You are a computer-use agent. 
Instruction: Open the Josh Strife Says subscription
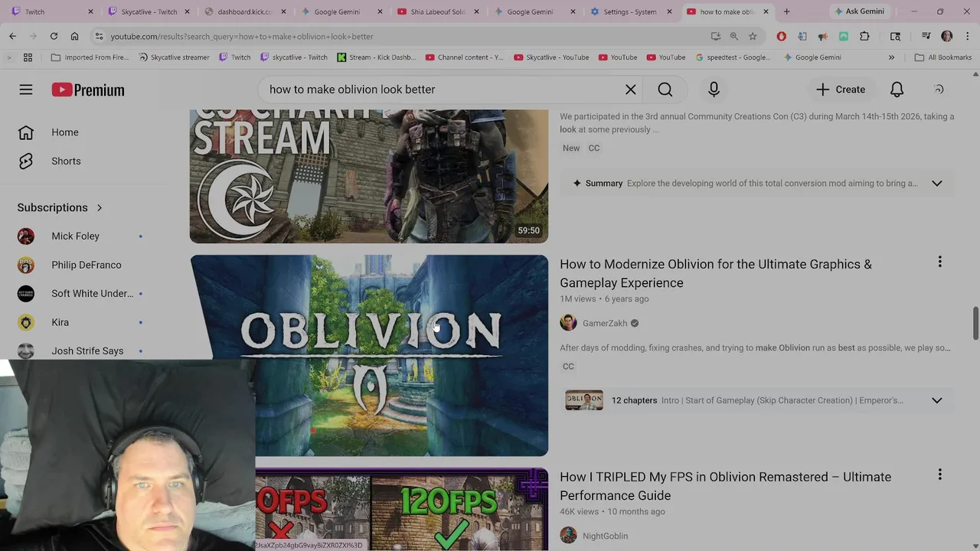tap(87, 350)
